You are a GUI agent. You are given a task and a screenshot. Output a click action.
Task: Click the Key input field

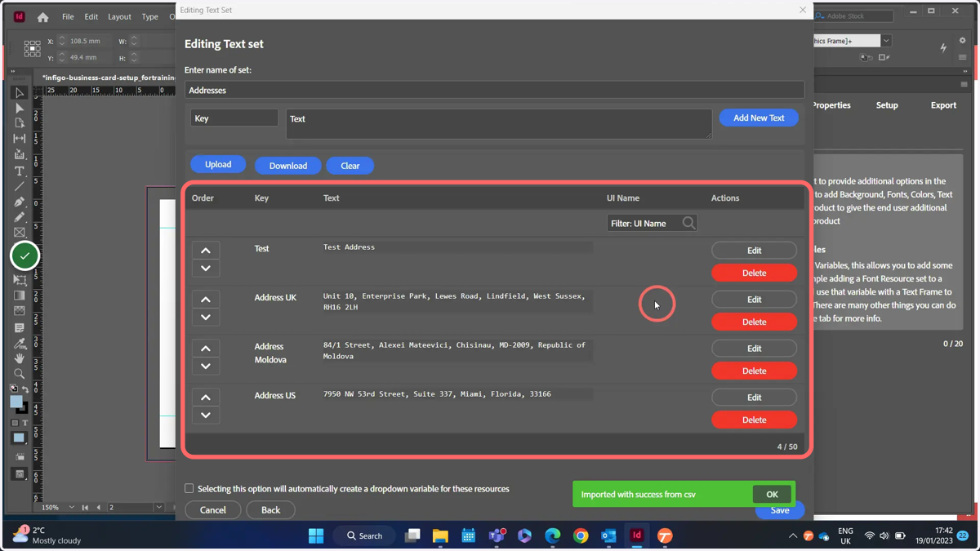(x=234, y=118)
